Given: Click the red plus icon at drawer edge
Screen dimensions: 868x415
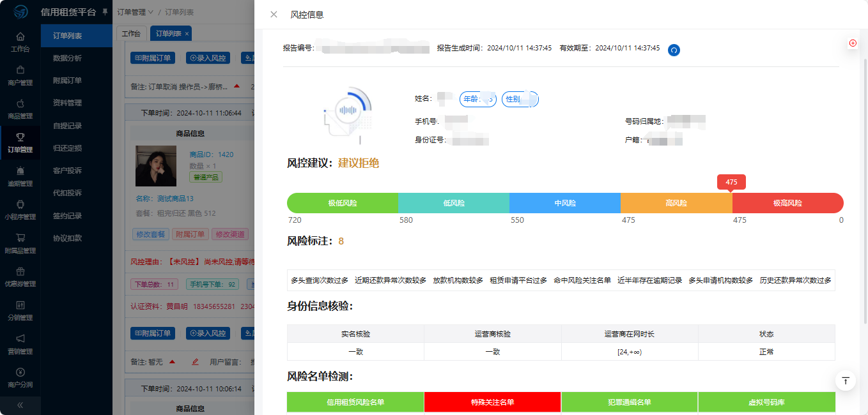Looking at the screenshot, I should [853, 43].
